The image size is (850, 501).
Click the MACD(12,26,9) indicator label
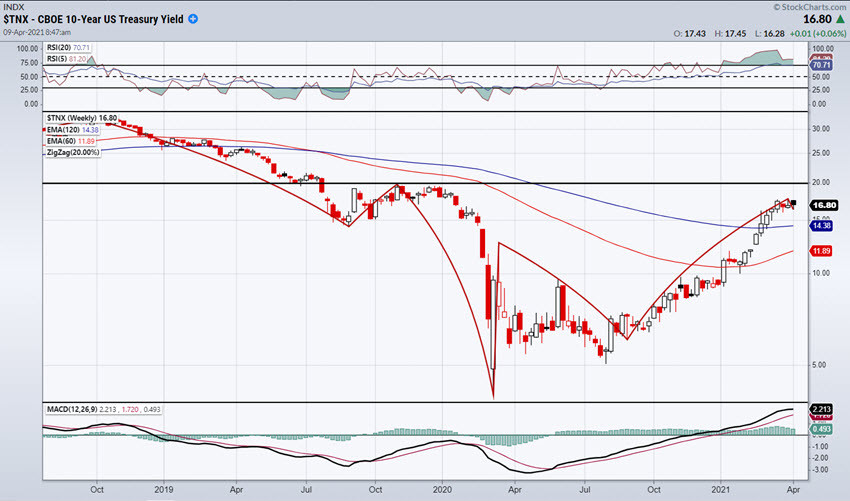(104, 409)
